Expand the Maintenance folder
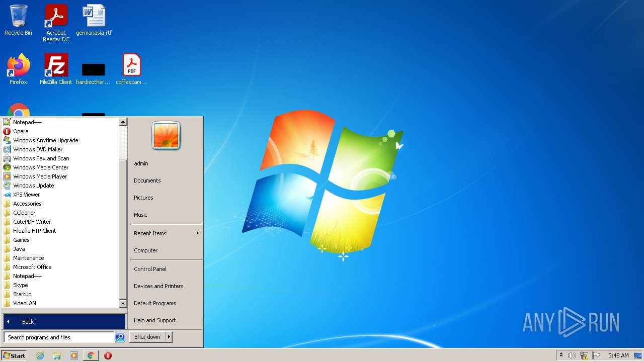 (60, 258)
